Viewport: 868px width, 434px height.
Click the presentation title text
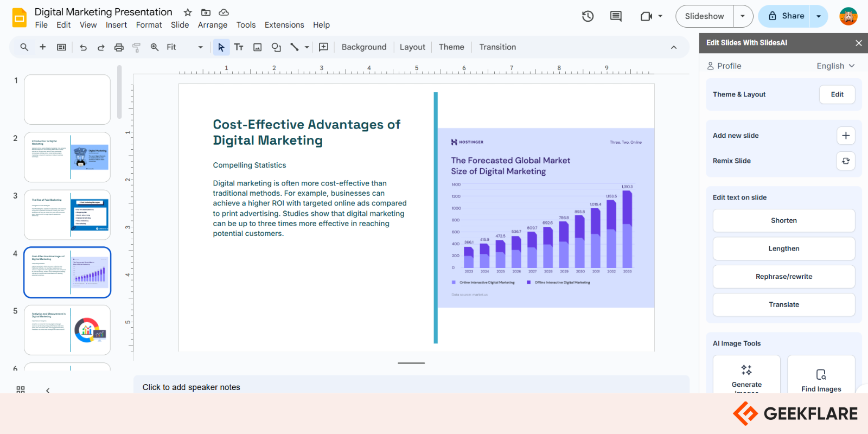tap(103, 12)
